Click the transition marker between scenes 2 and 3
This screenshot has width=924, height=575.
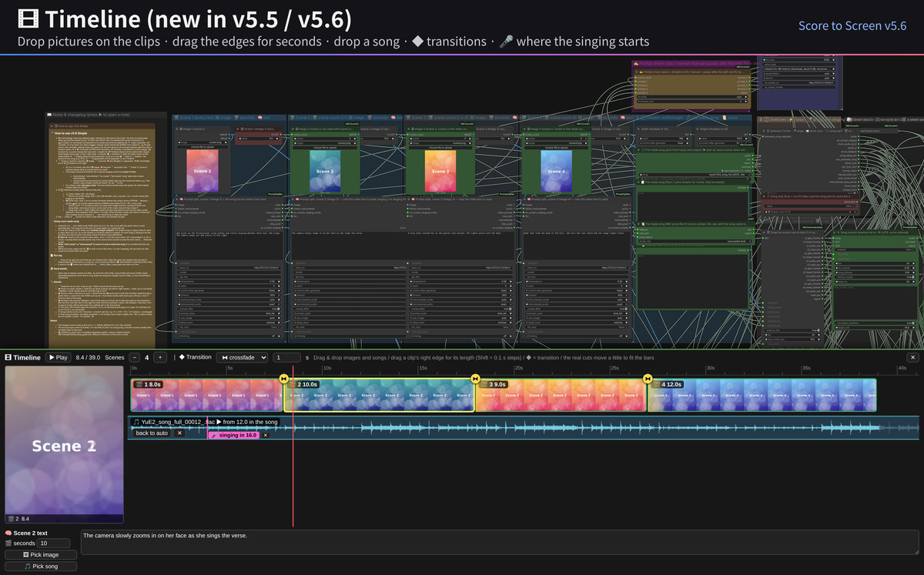tap(475, 378)
